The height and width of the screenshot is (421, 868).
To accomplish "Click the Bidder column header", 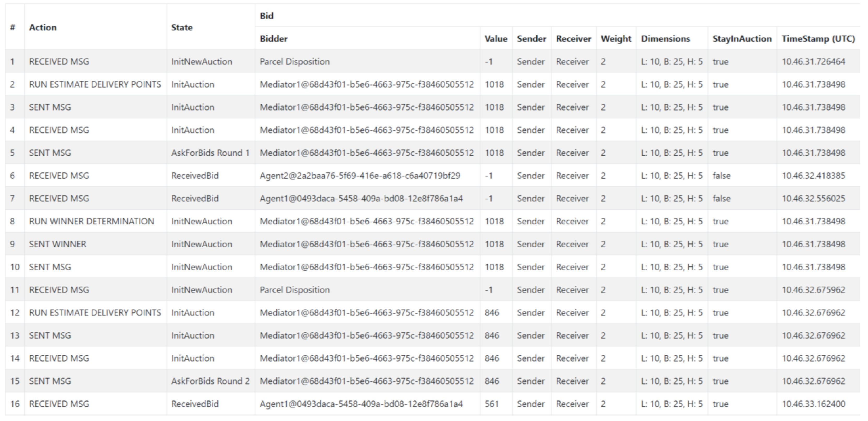I will pyautogui.click(x=274, y=39).
